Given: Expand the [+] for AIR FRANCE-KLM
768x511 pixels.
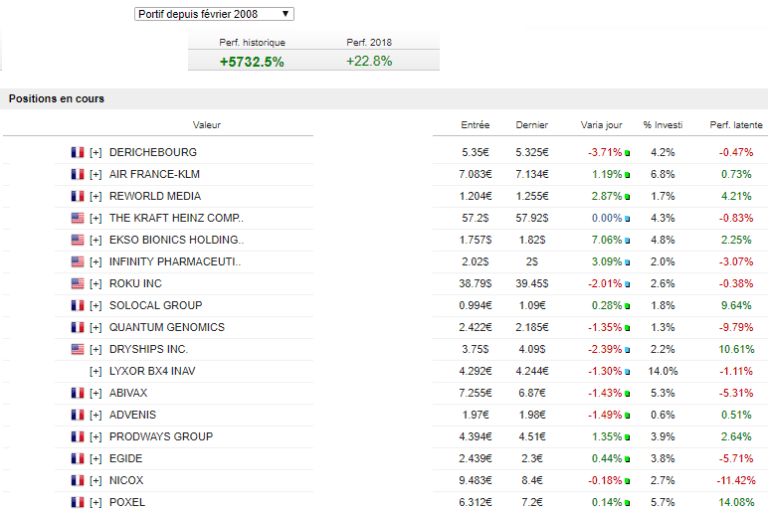Looking at the screenshot, I should [x=96, y=175].
